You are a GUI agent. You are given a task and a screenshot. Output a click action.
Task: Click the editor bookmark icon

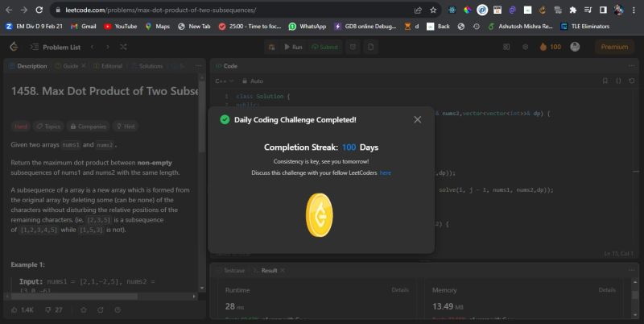pyautogui.click(x=605, y=81)
